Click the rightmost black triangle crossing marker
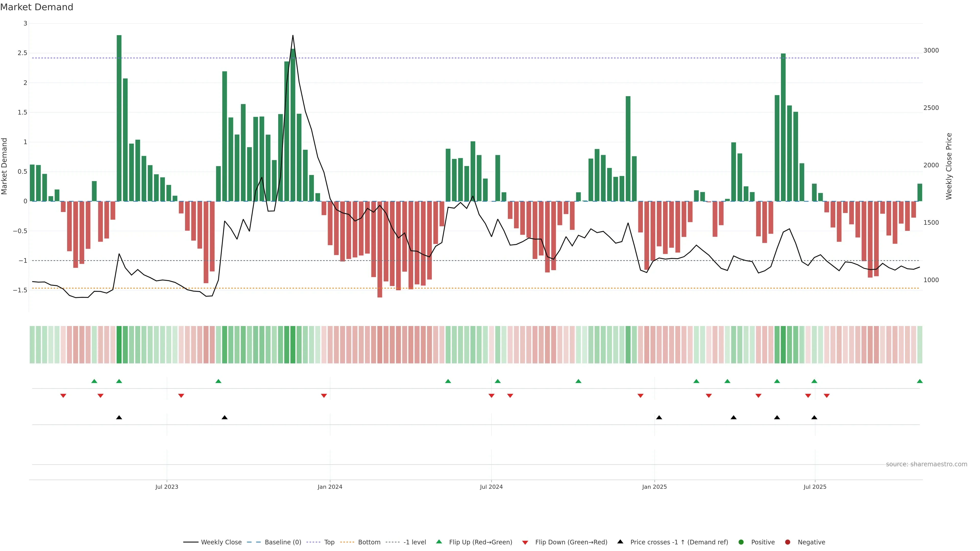The image size is (980, 551). (814, 417)
